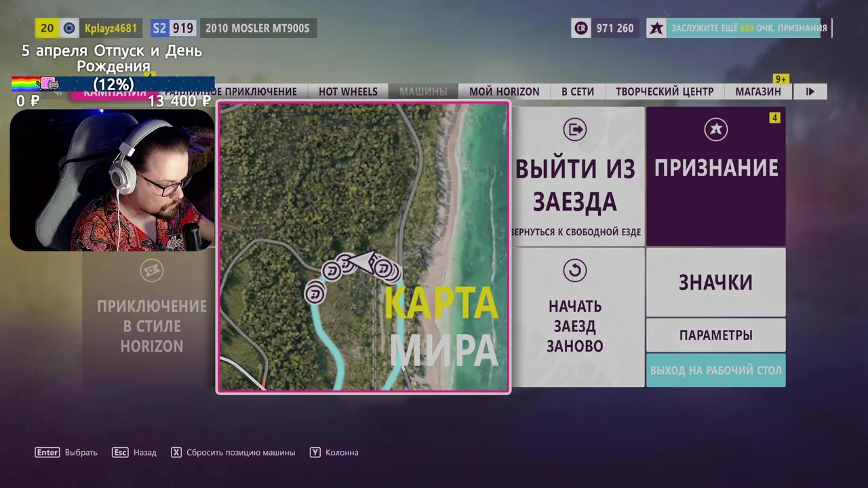This screenshot has width=868, height=488.
Task: Click X Сбросить позицию машины hint
Action: (x=233, y=452)
